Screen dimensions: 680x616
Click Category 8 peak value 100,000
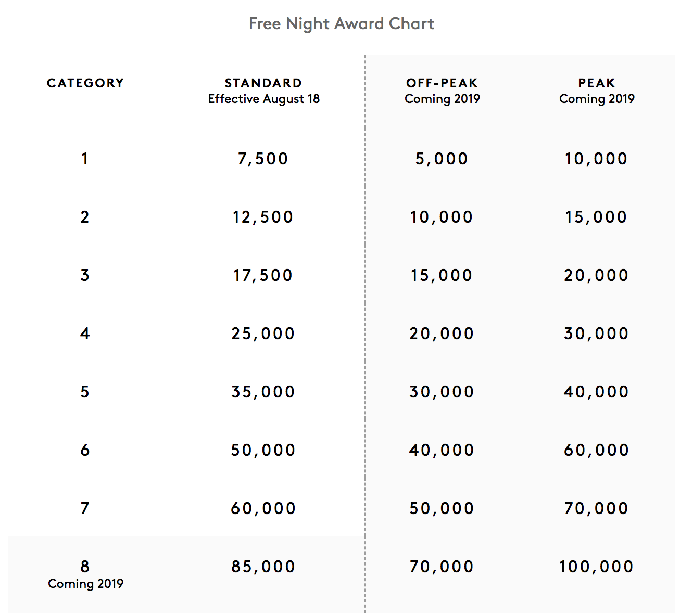coord(596,567)
